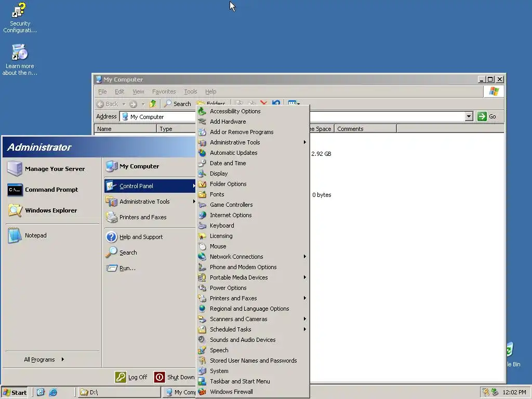This screenshot has height=399, width=532.
Task: Click the Start button
Action: pyautogui.click(x=15, y=393)
